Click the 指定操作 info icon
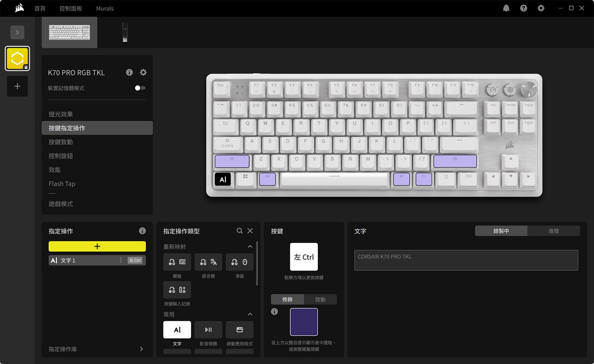Viewport: 594px width, 364px height. (142, 231)
